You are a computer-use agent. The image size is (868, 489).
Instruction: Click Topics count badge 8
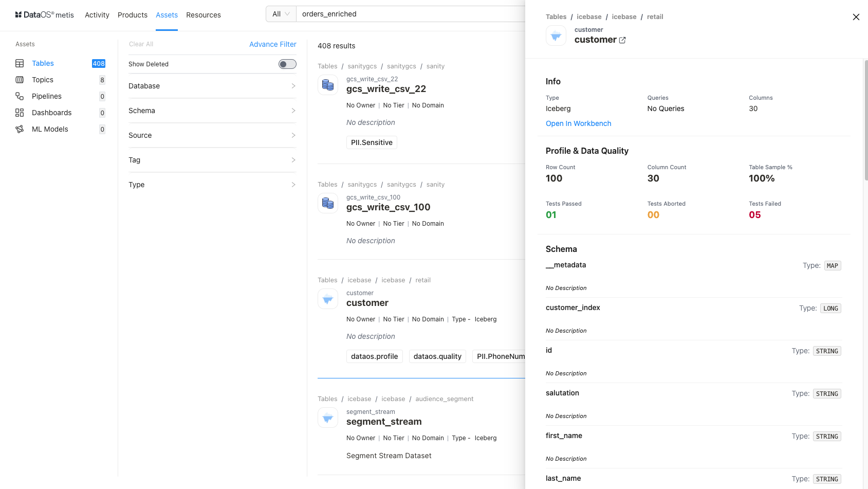click(102, 80)
